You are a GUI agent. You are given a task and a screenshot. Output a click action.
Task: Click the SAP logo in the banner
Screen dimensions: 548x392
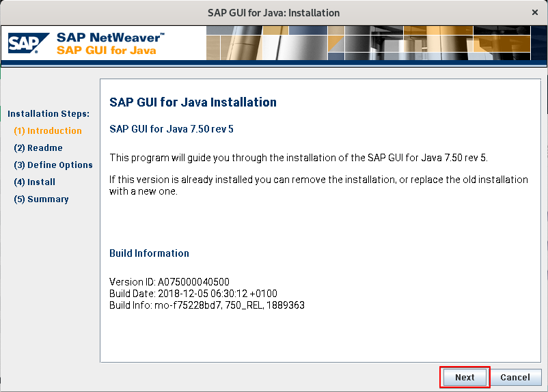coord(28,43)
